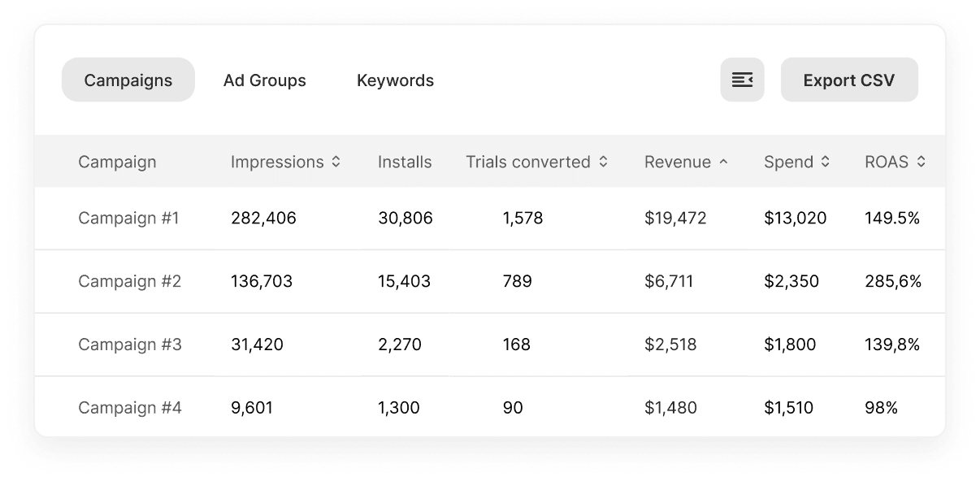
Task: Click the Export CSV button
Action: tap(849, 80)
